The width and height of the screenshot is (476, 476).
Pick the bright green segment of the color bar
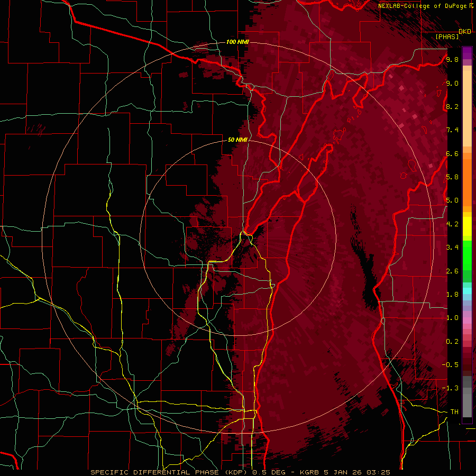(x=467, y=255)
